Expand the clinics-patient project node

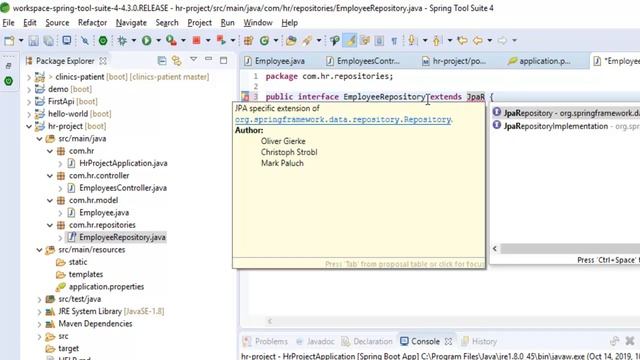pos(29,77)
